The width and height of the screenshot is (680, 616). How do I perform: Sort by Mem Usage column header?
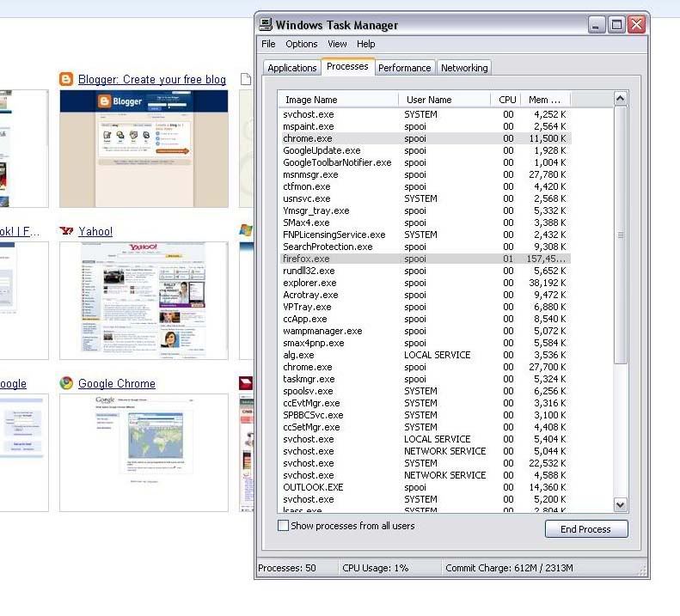tap(546, 100)
